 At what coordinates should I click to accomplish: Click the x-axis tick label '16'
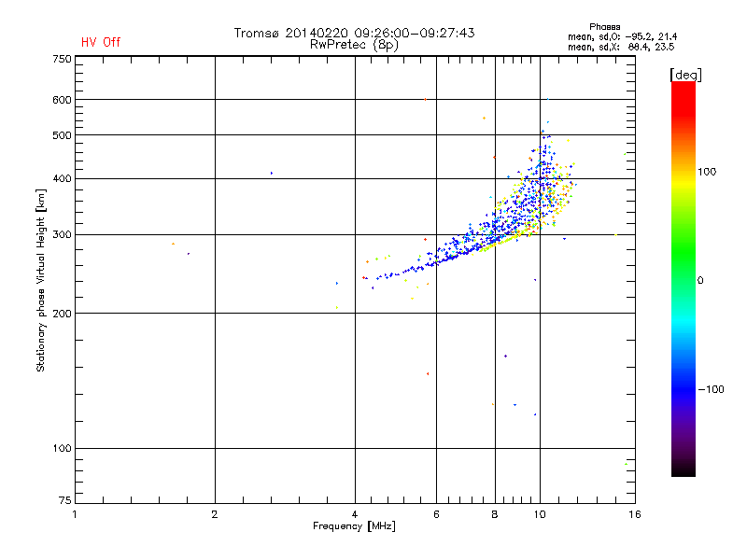click(x=635, y=514)
